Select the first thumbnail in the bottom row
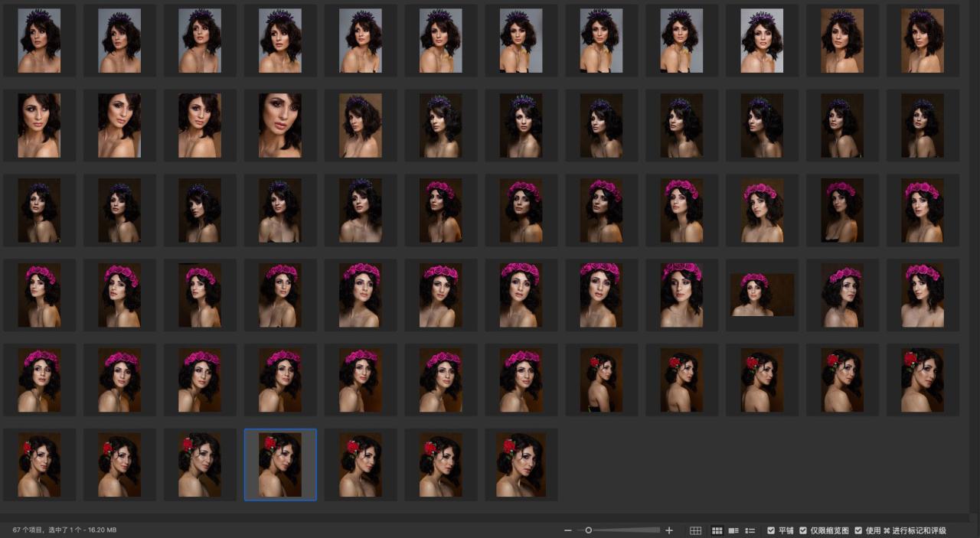980x538 pixels. tap(39, 465)
